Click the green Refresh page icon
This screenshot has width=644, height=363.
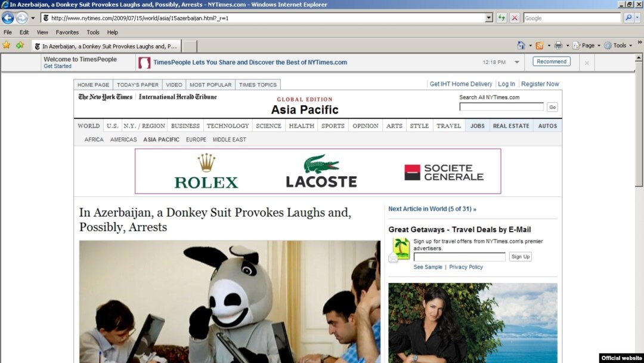501,18
